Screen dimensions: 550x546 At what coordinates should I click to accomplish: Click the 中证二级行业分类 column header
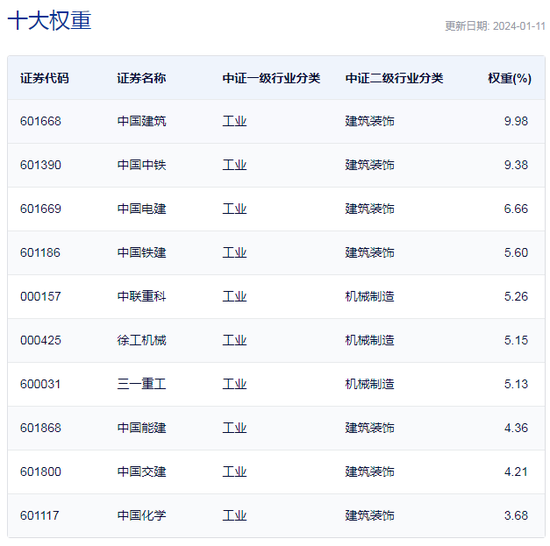[394, 78]
